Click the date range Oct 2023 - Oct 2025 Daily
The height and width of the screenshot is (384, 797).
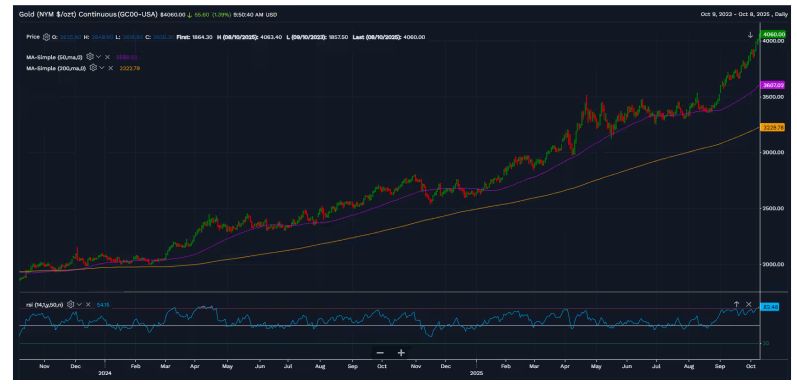pyautogui.click(x=744, y=14)
